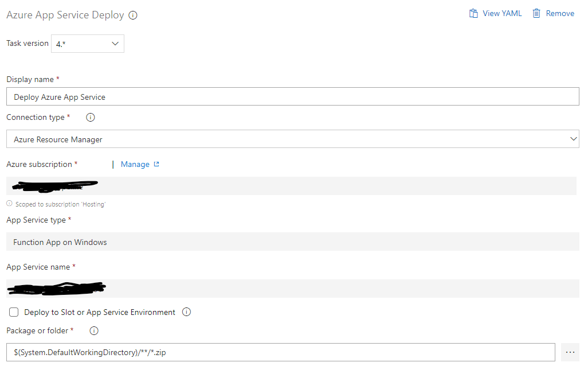
Task: Open the App Service type selector
Action: 292,242
